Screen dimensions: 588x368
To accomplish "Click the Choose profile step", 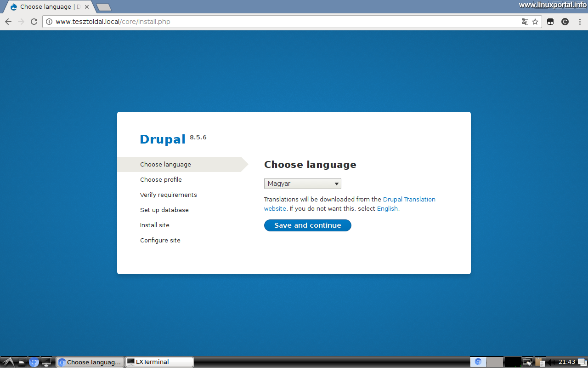I will (161, 179).
